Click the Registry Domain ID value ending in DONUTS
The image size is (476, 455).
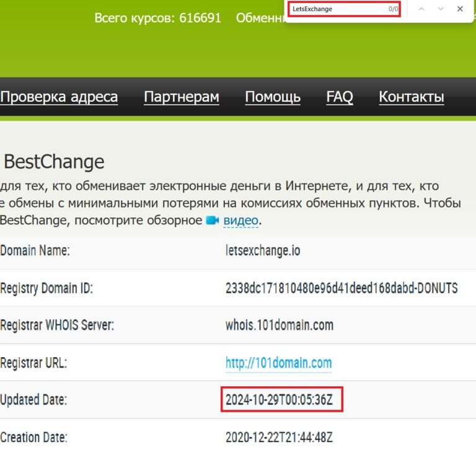[341, 288]
